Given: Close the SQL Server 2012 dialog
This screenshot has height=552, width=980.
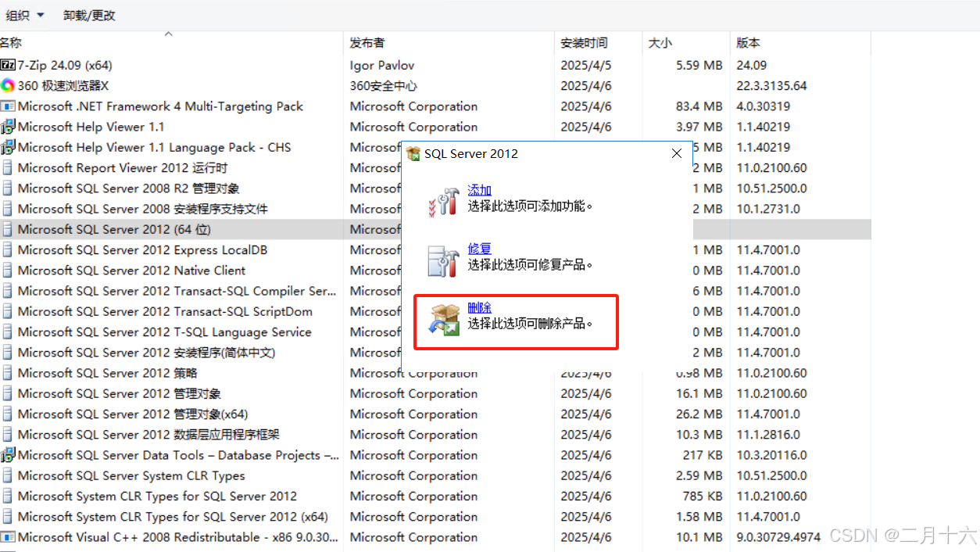Looking at the screenshot, I should point(677,153).
